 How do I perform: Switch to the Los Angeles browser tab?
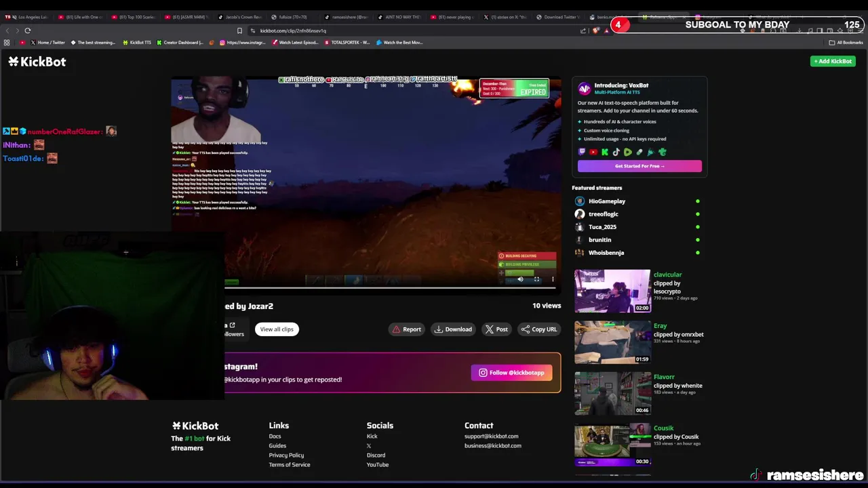[x=27, y=17]
